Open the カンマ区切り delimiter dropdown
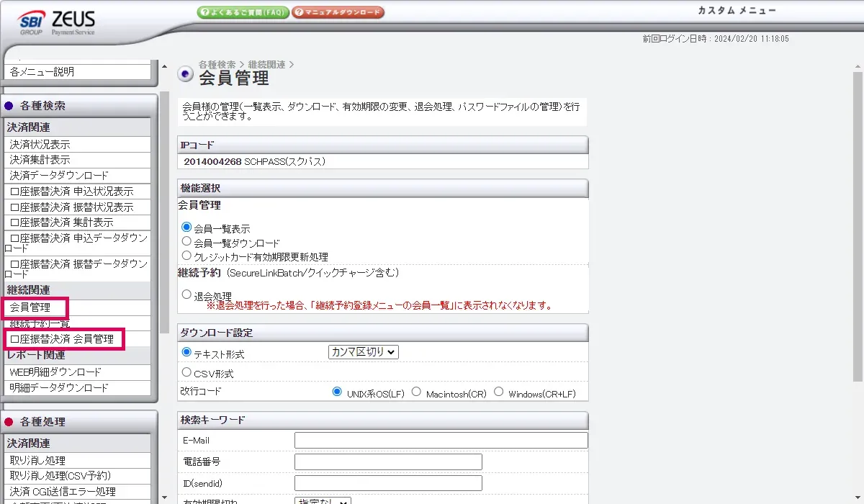 [x=363, y=352]
